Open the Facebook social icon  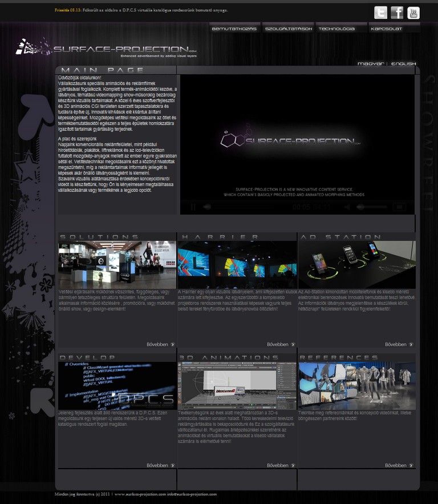[397, 13]
